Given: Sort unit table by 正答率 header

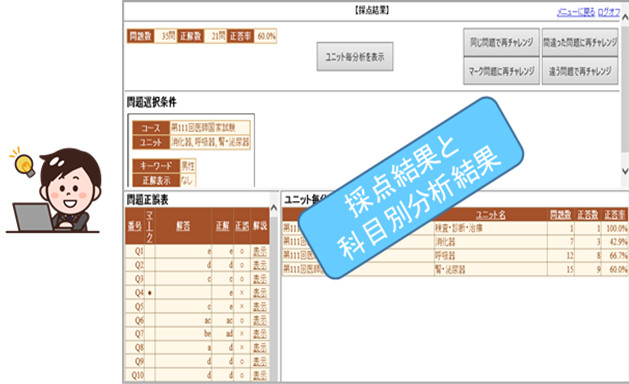Looking at the screenshot, I should (615, 215).
